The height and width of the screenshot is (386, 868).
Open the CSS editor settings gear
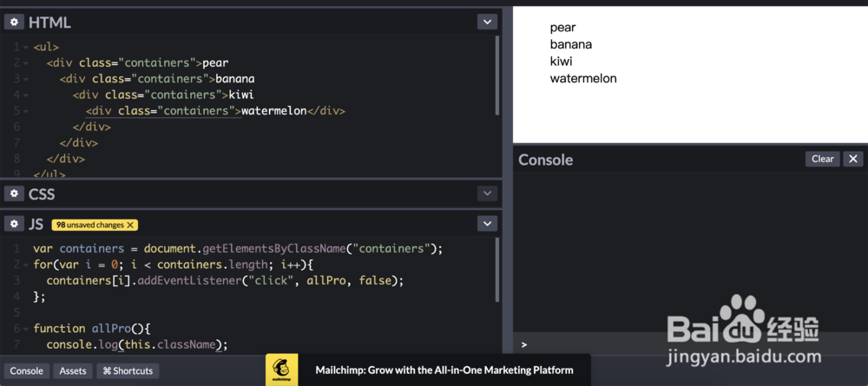pos(15,194)
